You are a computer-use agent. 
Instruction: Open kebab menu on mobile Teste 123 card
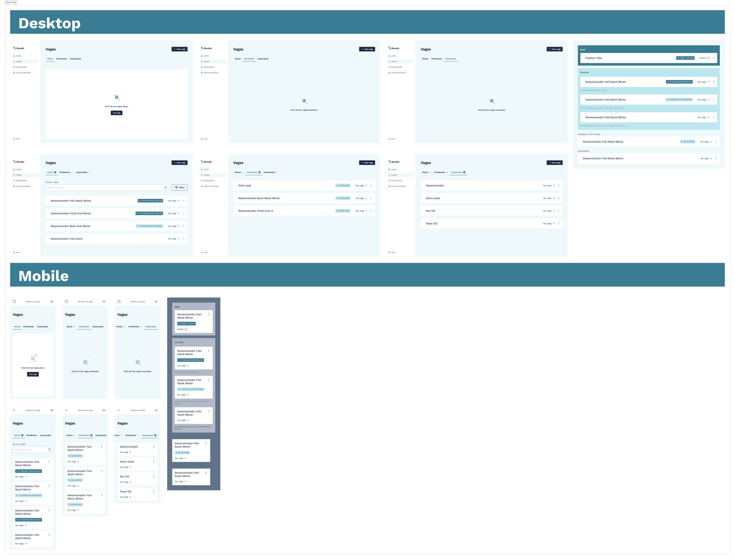click(154, 491)
